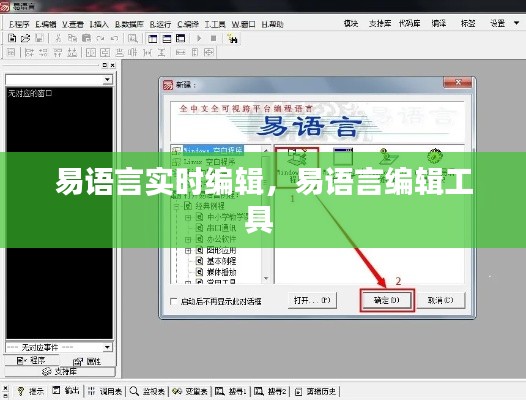Open the E.编辑 menu
This screenshot has width=526, height=400.
pos(46,24)
